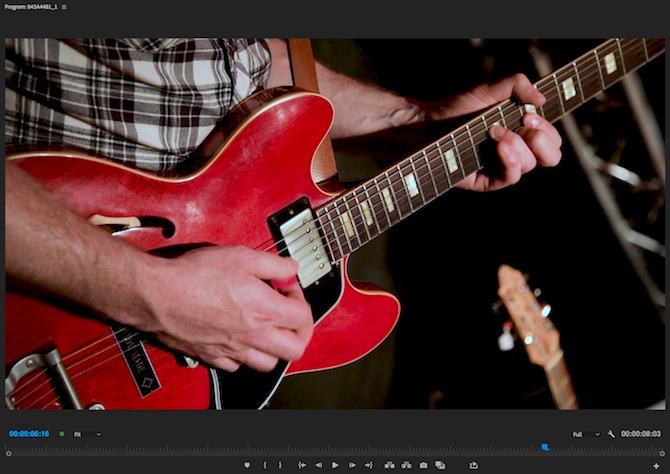Image resolution: width=670 pixels, height=474 pixels.
Task: Click the Mark In bracket icon
Action: (x=265, y=465)
